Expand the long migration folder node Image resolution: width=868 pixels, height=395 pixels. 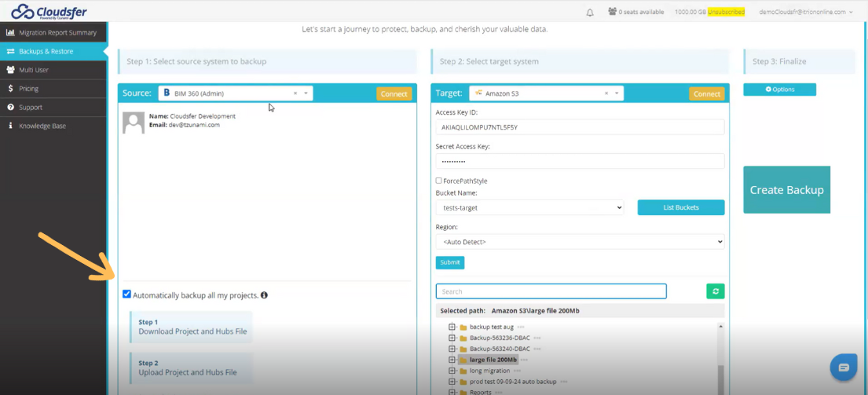point(452,371)
